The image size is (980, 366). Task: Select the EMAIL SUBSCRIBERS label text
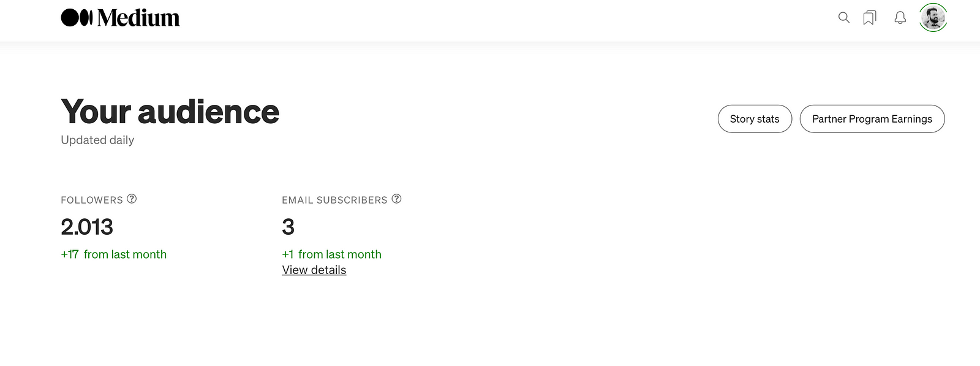tap(334, 200)
